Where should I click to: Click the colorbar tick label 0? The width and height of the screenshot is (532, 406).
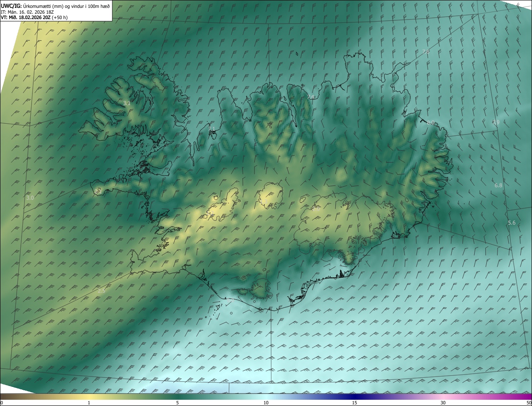click(2, 403)
